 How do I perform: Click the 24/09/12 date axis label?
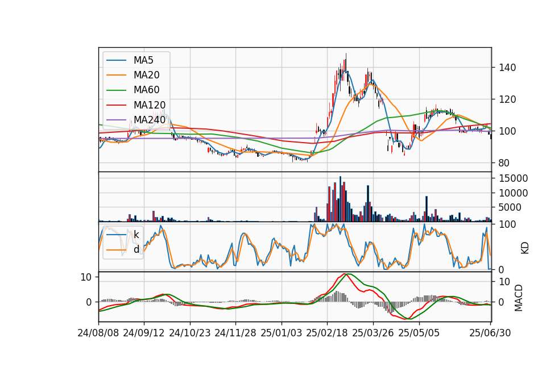144,333
